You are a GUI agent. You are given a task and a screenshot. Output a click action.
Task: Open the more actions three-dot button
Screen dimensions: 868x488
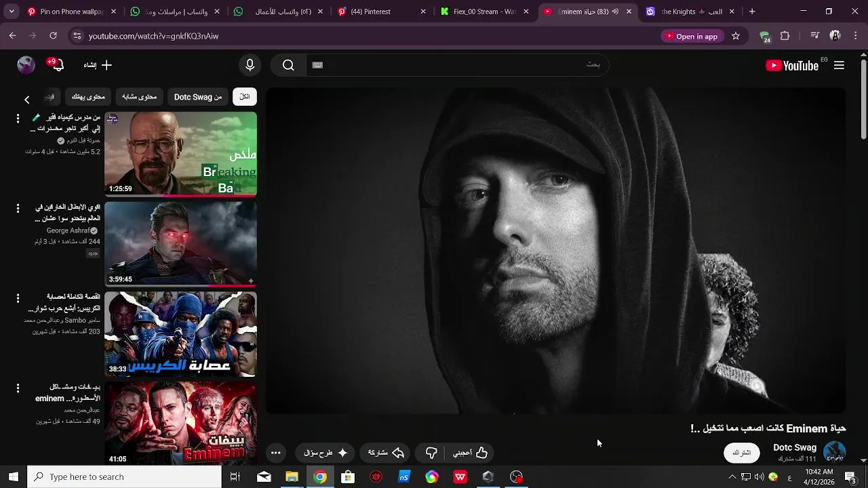(275, 453)
